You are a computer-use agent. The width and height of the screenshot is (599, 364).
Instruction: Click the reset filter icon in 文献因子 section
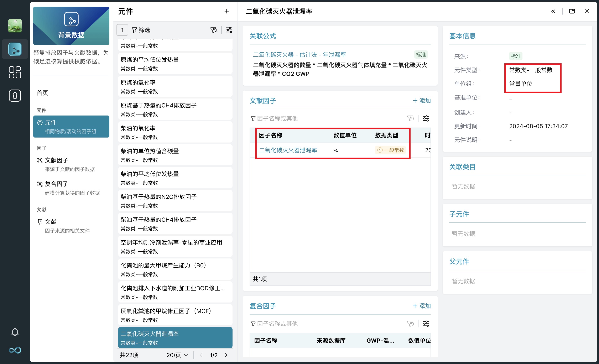[411, 118]
